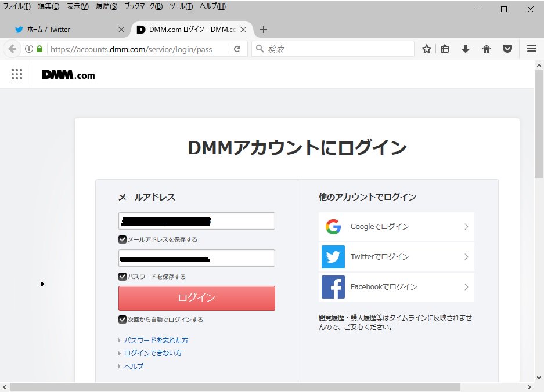This screenshot has width=544, height=392.
Task: Open the downloads arrow icon
Action: click(466, 49)
